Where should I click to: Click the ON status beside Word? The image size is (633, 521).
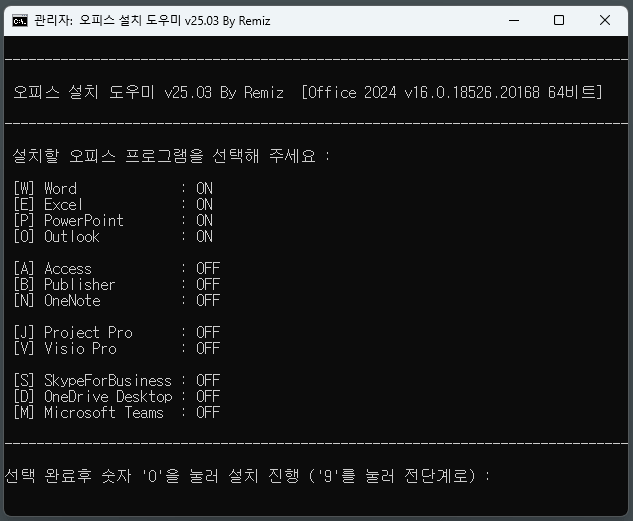click(x=204, y=188)
